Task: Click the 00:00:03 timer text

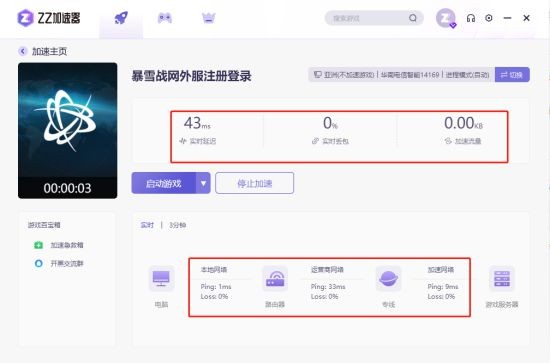Action: pos(67,188)
